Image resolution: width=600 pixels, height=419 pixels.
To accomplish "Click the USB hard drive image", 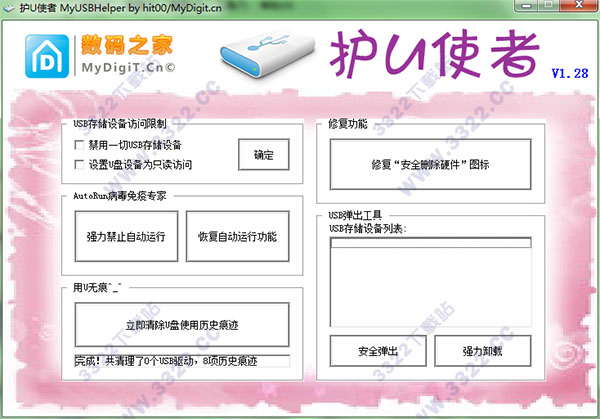I will click(267, 55).
